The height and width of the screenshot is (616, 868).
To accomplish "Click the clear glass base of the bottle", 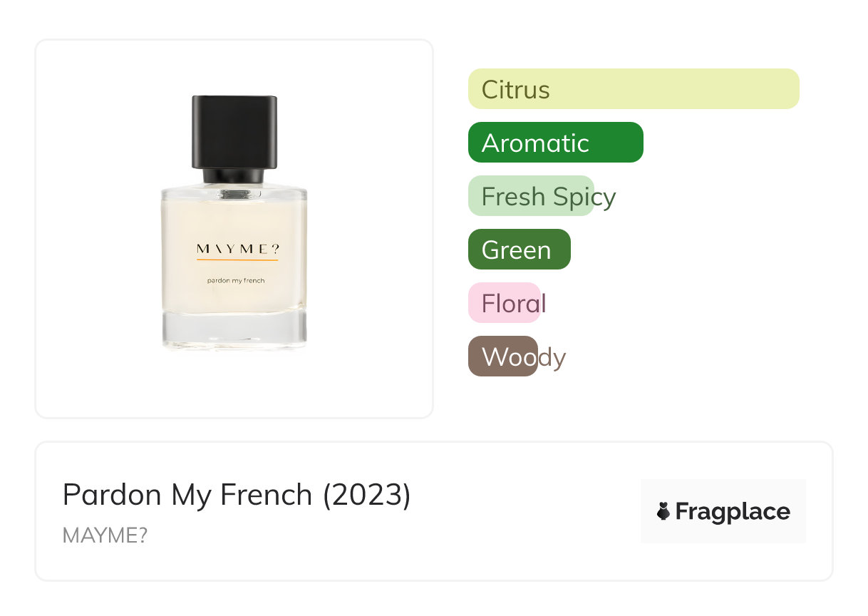I will point(234,330).
